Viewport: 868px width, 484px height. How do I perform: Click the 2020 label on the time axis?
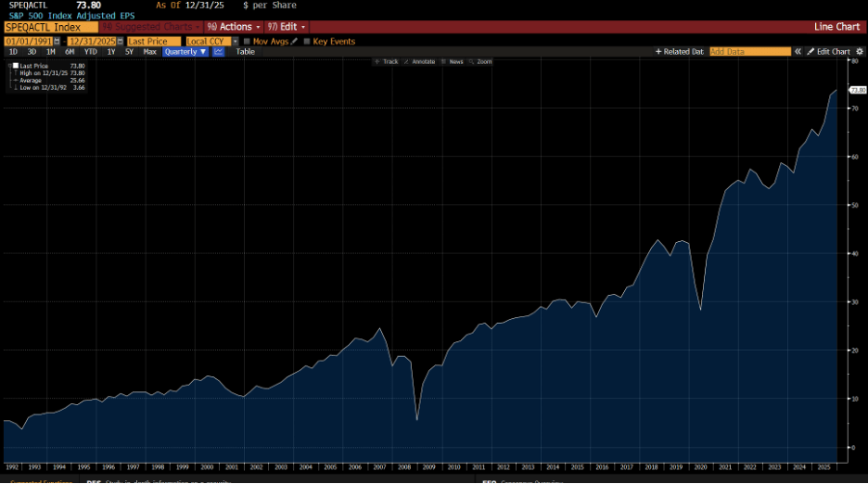click(x=700, y=467)
